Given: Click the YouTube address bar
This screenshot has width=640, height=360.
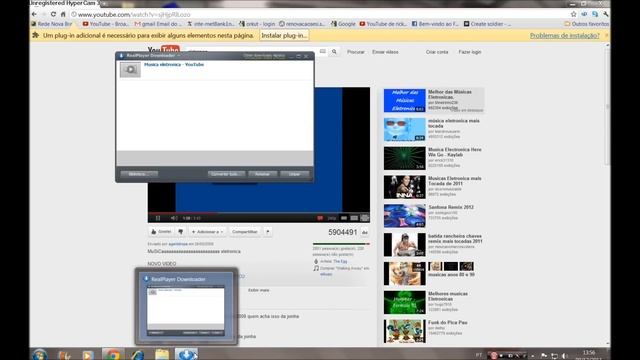Looking at the screenshot, I should pos(318,14).
